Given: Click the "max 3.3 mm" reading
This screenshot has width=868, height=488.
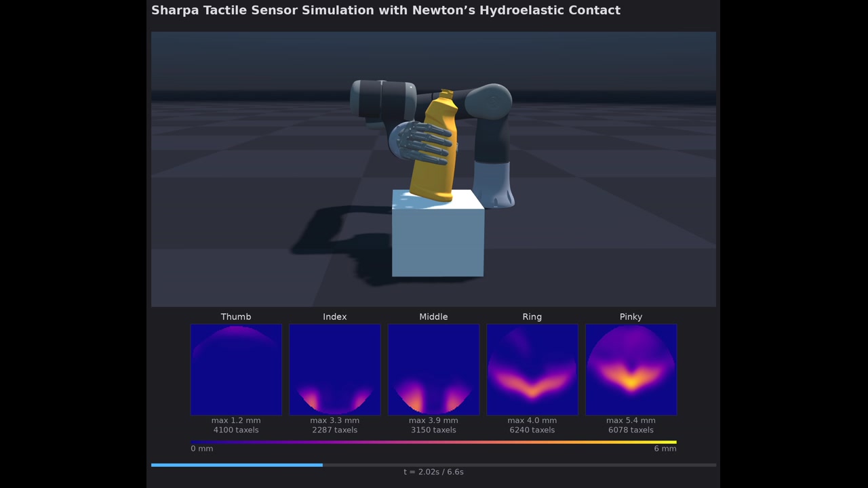Looking at the screenshot, I should [x=335, y=420].
